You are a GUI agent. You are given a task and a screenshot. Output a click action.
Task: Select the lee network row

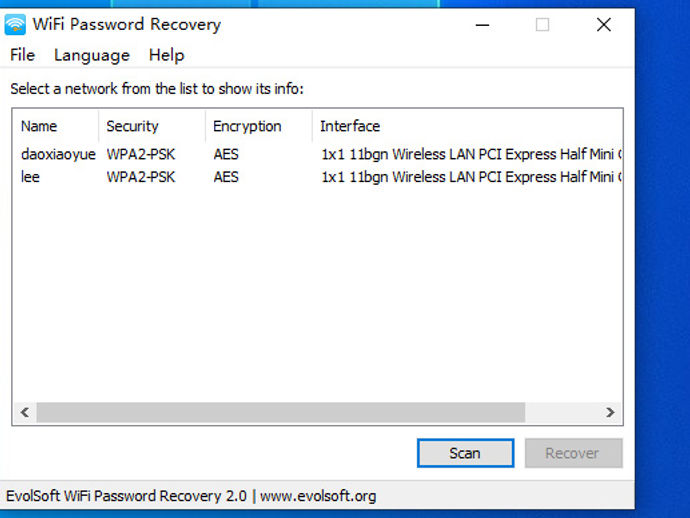tap(317, 177)
